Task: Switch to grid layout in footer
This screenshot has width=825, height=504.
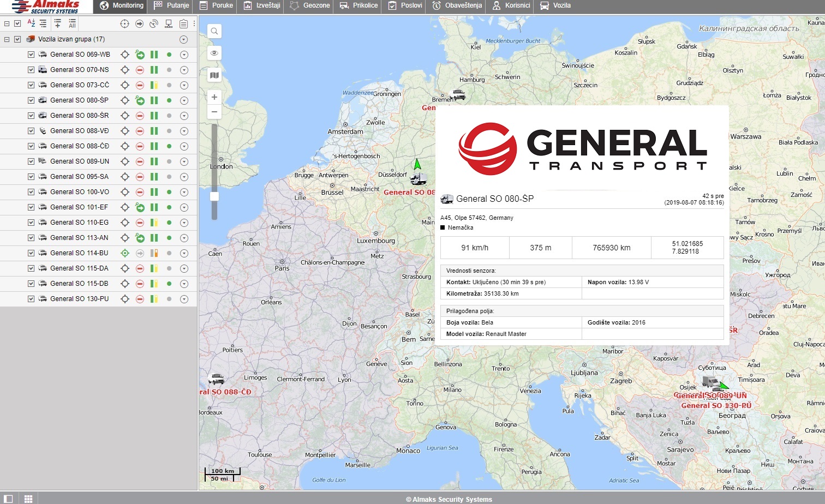Action: (x=28, y=499)
